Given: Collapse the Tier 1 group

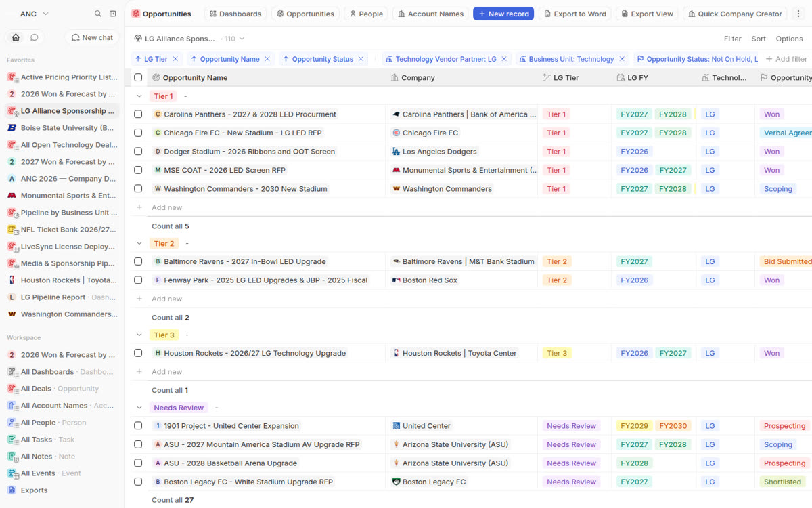Looking at the screenshot, I should pos(139,96).
